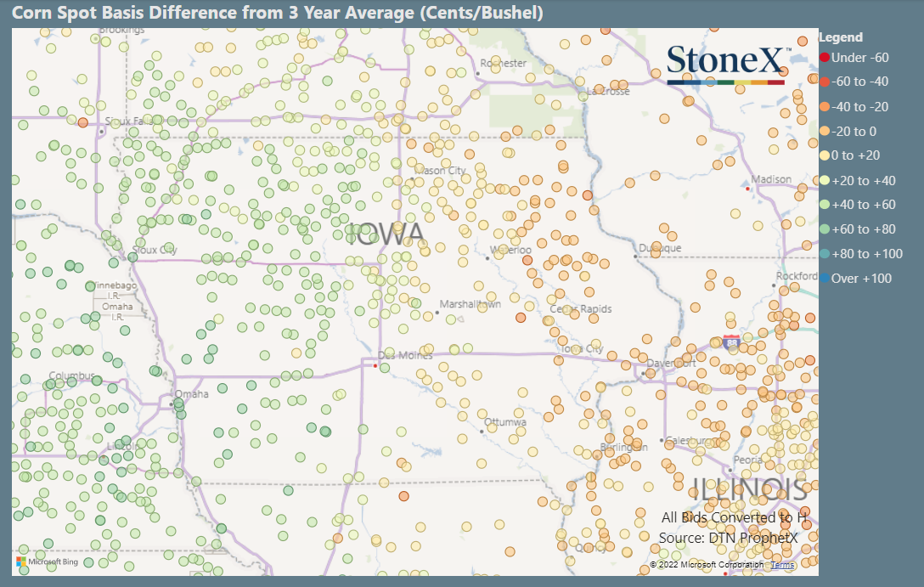Image resolution: width=924 pixels, height=587 pixels.
Task: Click the Davenport city label
Action: (x=671, y=363)
